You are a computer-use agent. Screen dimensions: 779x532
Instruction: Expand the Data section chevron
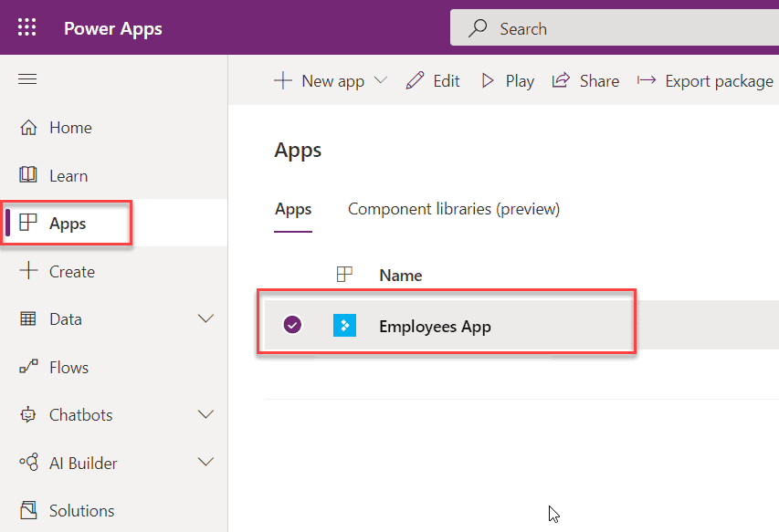click(x=205, y=318)
